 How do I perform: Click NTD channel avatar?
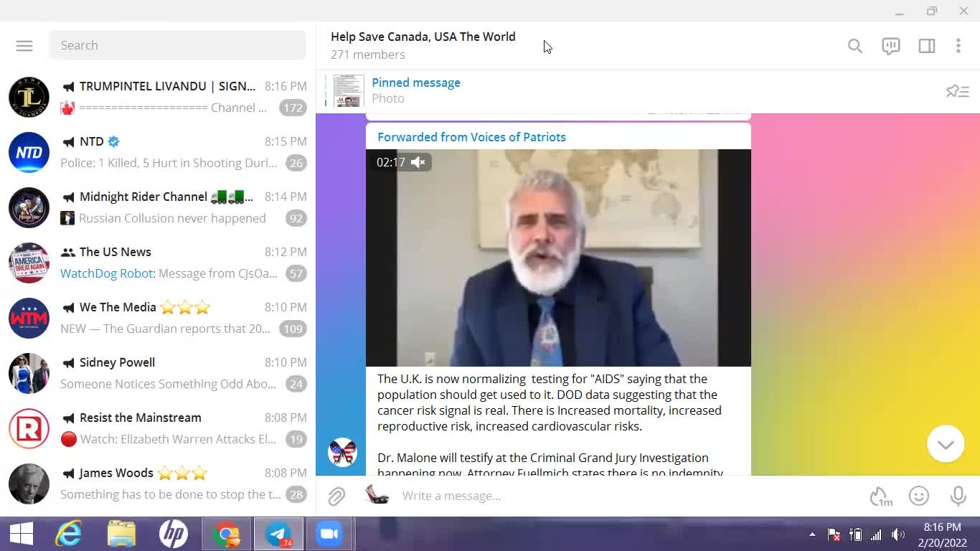29,152
